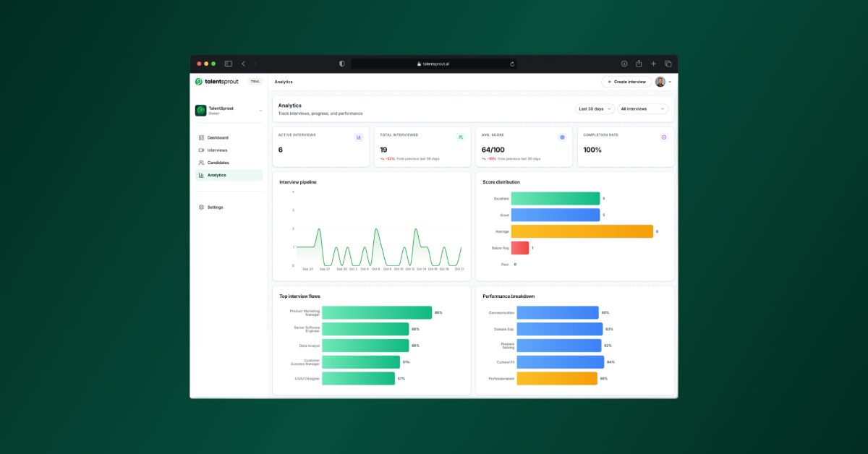Go to Dashboard in the sidebar

tap(218, 137)
